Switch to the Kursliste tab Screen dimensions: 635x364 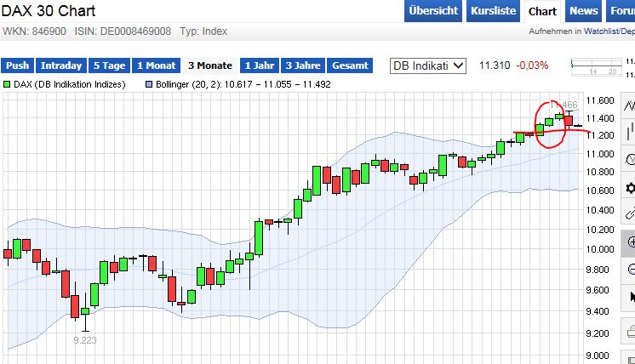(493, 11)
